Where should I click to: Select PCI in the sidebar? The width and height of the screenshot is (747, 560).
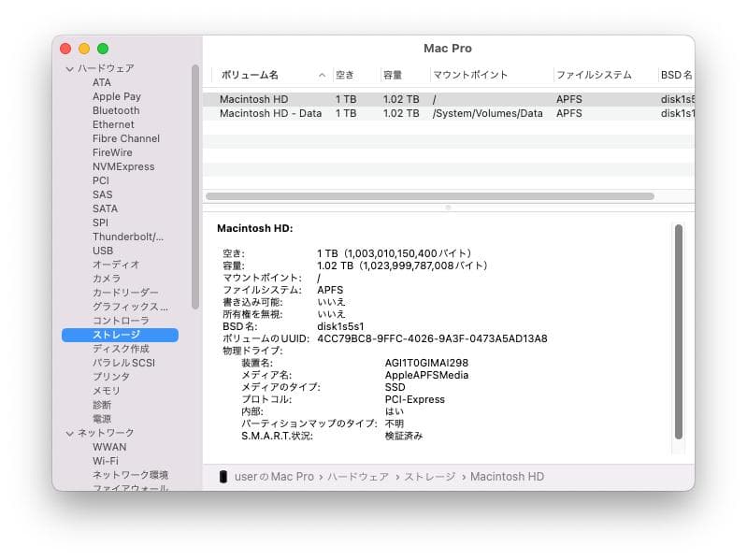coord(101,180)
